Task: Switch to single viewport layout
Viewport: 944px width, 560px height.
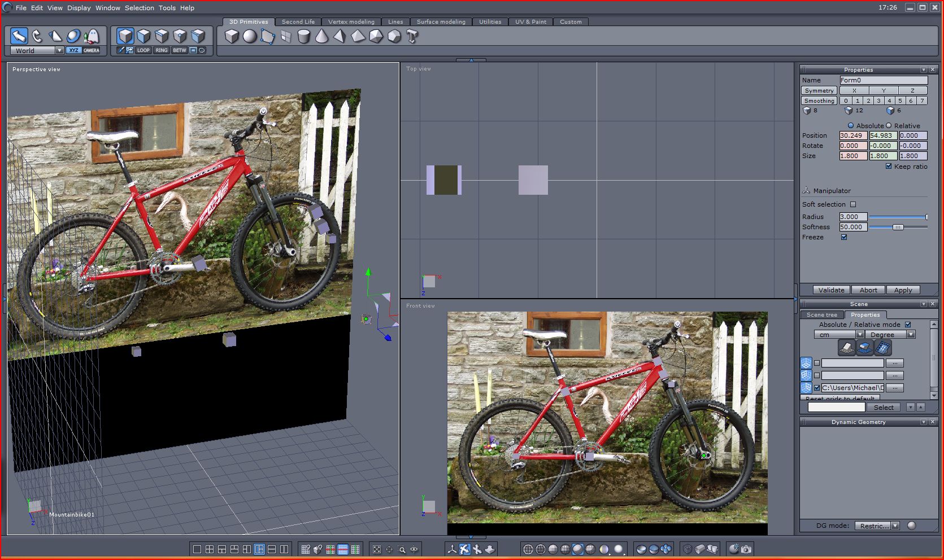Action: [x=197, y=549]
